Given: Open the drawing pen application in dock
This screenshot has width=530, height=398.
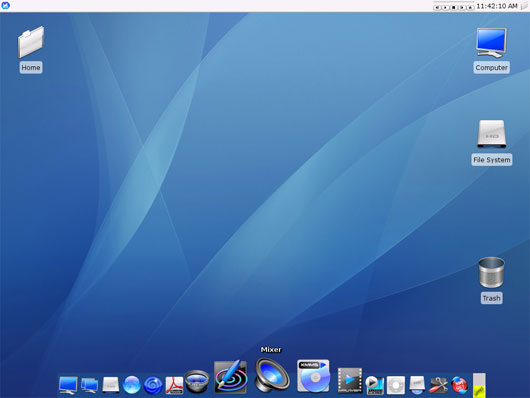Looking at the screenshot, I should tap(231, 377).
